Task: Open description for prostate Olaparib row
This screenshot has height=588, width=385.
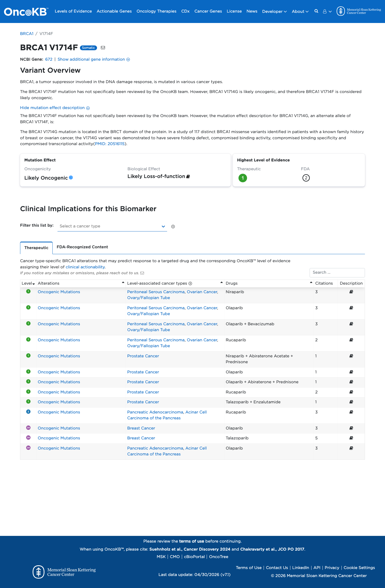Action: (x=351, y=372)
